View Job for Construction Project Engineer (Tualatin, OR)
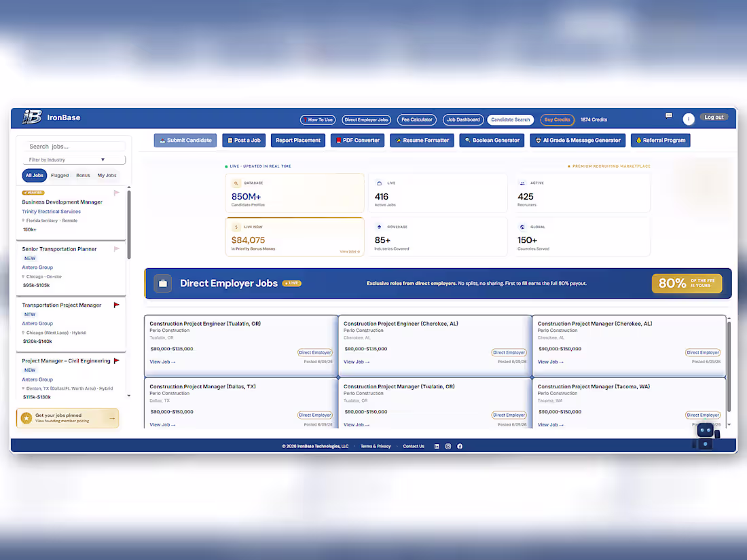 (162, 362)
